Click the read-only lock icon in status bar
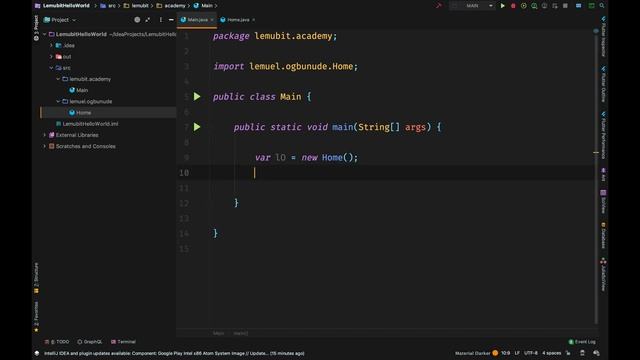This screenshot has height=360, width=640. point(569,353)
